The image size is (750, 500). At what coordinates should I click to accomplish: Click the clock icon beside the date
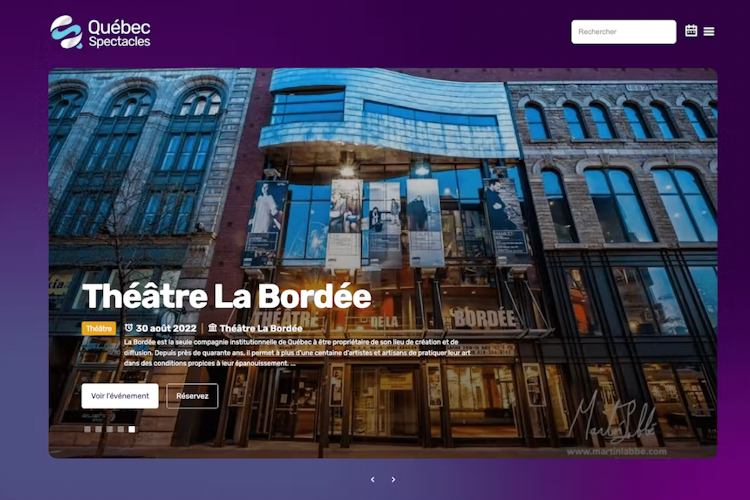(x=128, y=328)
